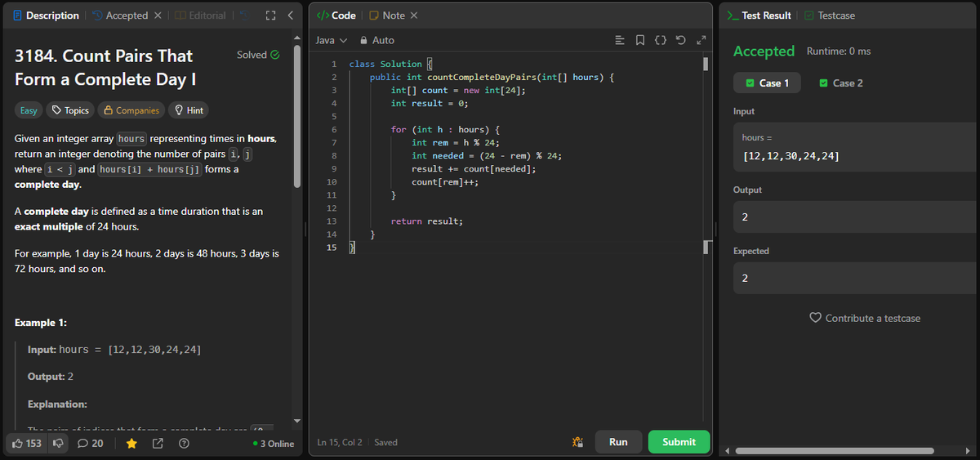Click the help question mark icon
The height and width of the screenshot is (460, 980).
point(184,443)
